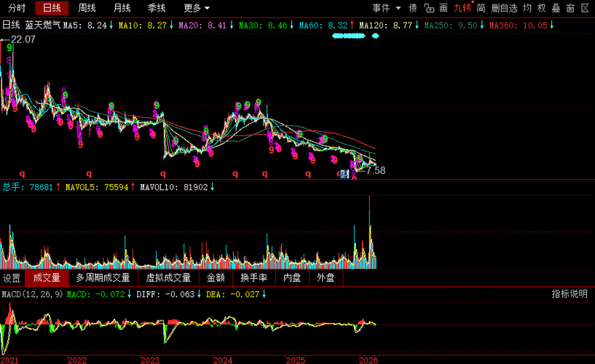
Task: Click the 蓝天燃气 stock name label
Action: pos(43,25)
